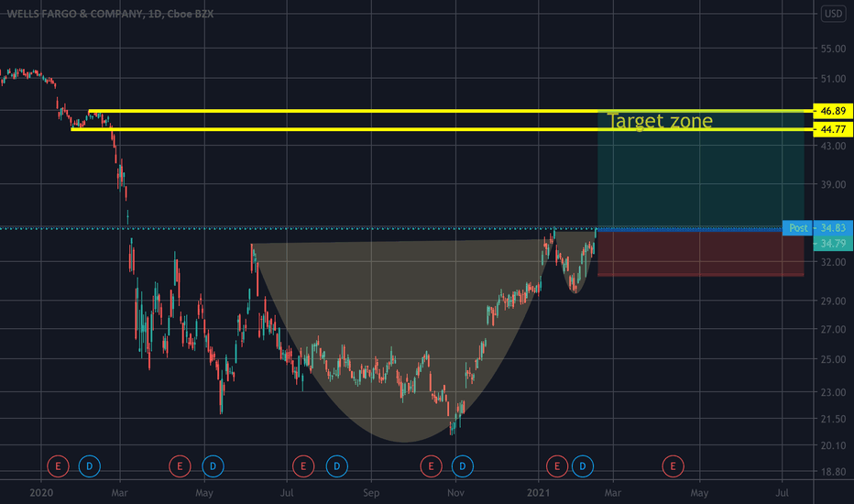Click the 20.10 price axis label

click(x=833, y=445)
